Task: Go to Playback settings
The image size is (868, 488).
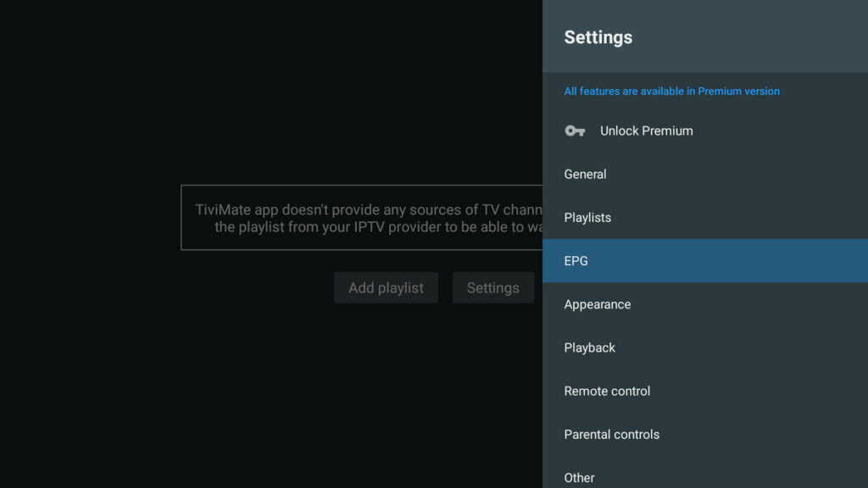Action: pyautogui.click(x=590, y=347)
